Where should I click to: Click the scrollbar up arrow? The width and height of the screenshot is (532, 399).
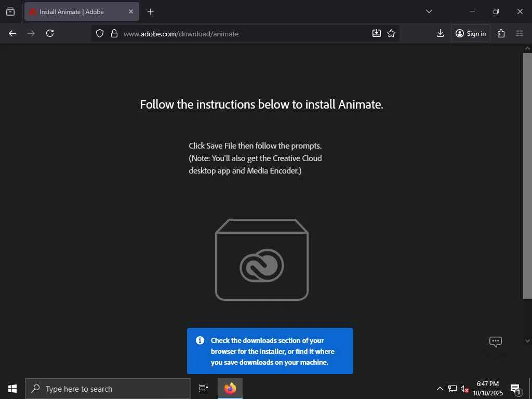click(x=527, y=48)
